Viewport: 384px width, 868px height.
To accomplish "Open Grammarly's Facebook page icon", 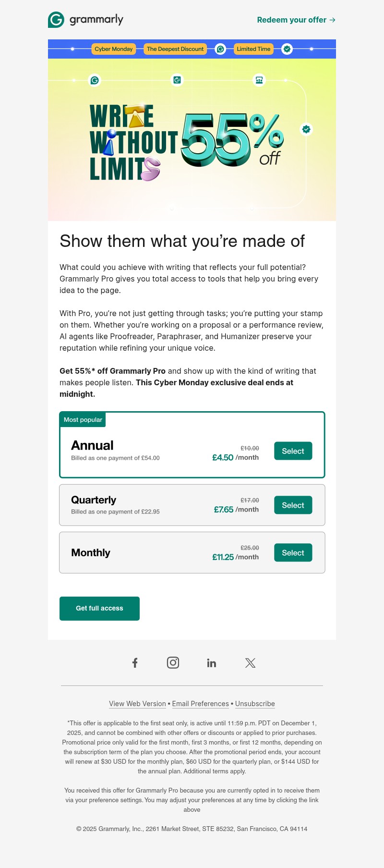I will 135,662.
